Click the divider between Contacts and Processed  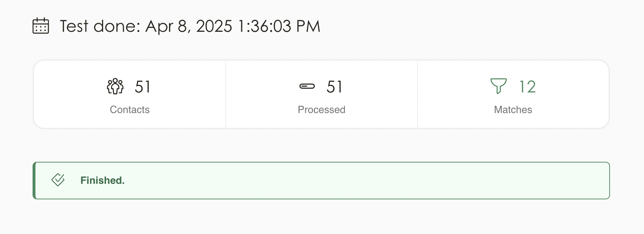click(226, 94)
